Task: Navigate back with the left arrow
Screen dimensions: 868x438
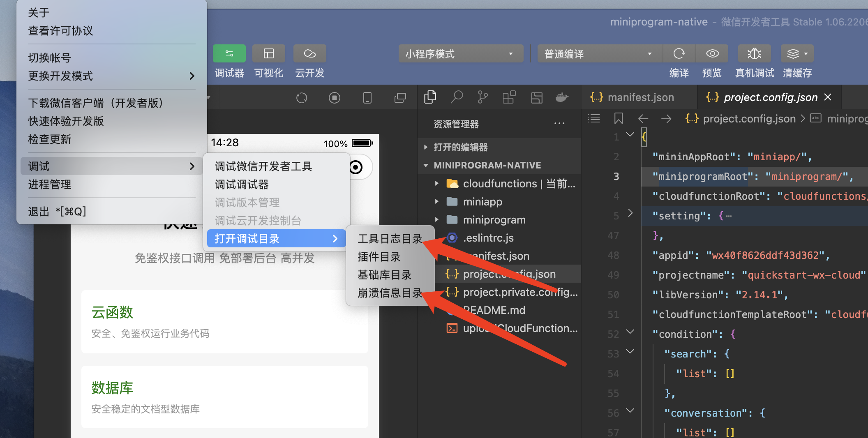Action: [643, 119]
